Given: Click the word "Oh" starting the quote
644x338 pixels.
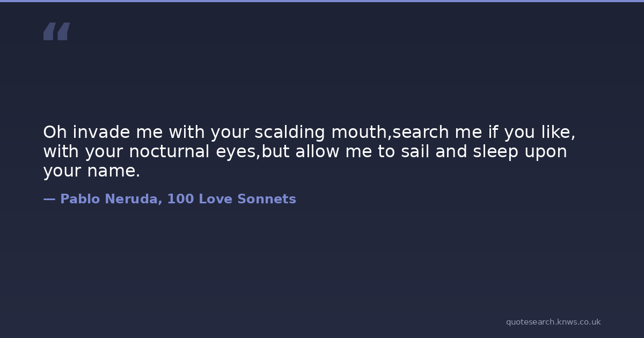Looking at the screenshot, I should coord(55,132).
